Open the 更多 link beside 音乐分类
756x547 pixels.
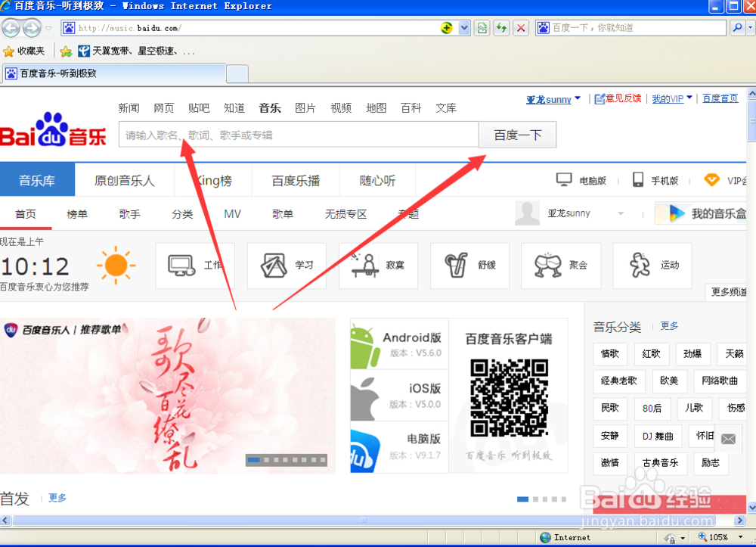point(669,325)
